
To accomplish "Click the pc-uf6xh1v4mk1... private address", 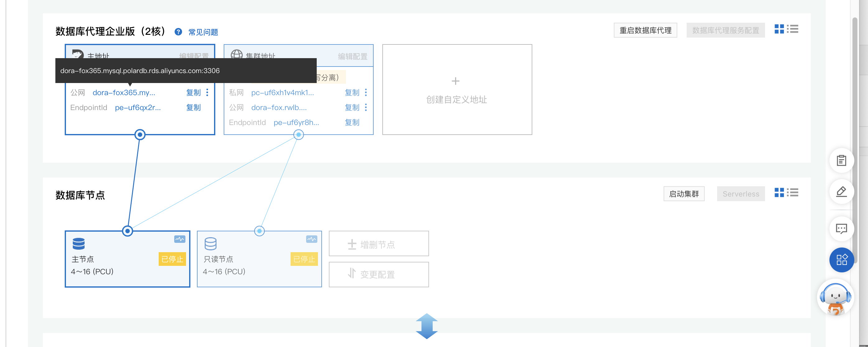I will (282, 92).
